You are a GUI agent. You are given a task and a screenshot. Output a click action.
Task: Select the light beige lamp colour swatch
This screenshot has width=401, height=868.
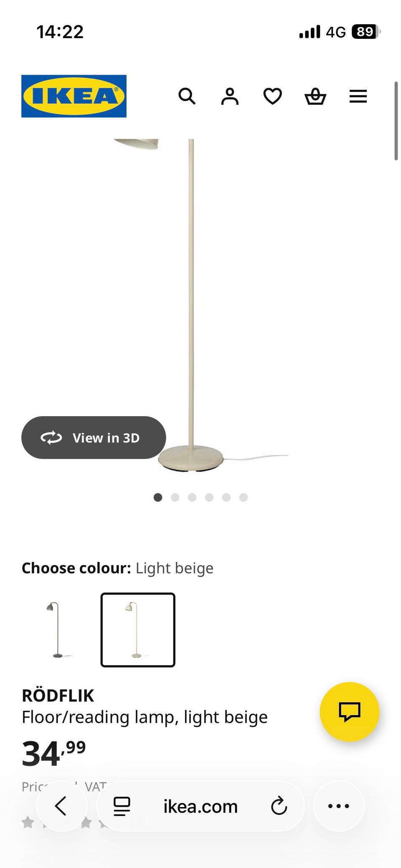pos(138,630)
